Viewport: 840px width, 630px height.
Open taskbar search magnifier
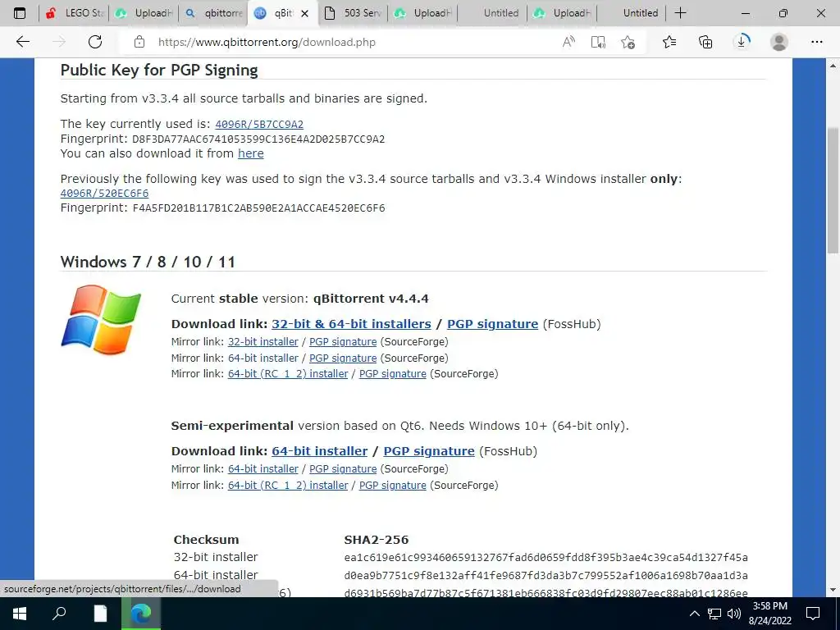(x=59, y=613)
